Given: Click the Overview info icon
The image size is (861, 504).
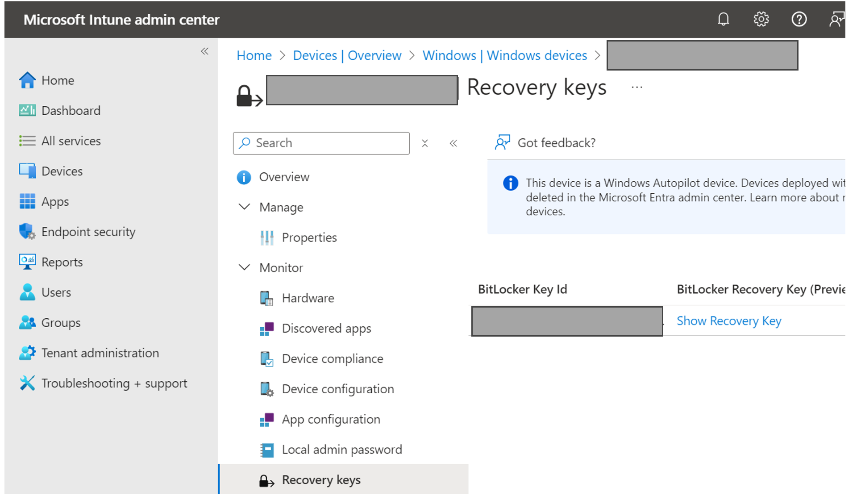Looking at the screenshot, I should pyautogui.click(x=244, y=177).
